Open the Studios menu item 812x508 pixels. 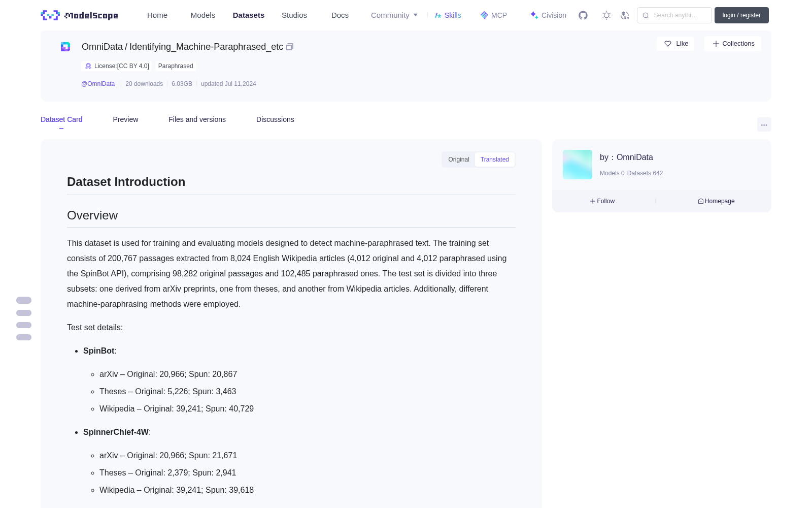tap(294, 15)
